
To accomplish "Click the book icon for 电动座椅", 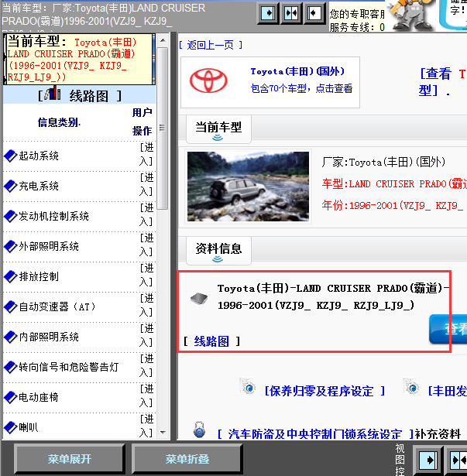I will [10, 397].
